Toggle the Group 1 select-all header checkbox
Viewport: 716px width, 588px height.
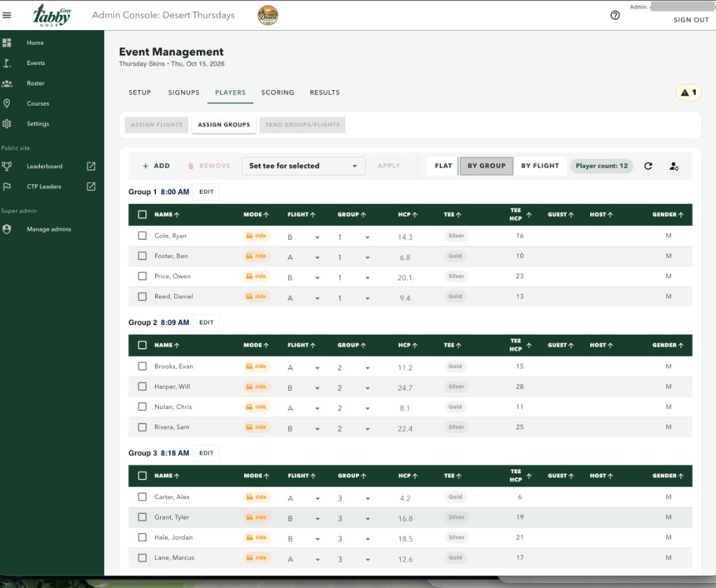pos(143,215)
